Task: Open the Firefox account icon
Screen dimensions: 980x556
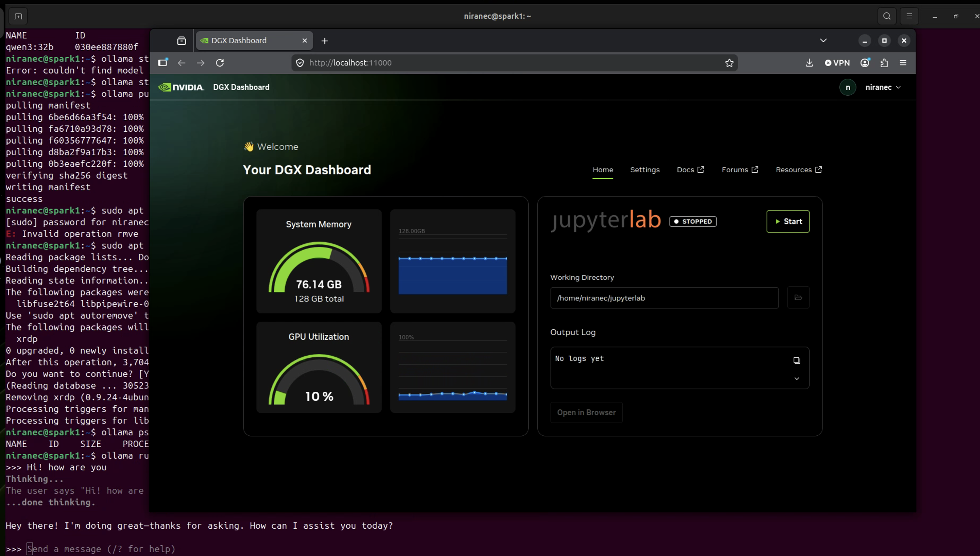Action: point(865,63)
